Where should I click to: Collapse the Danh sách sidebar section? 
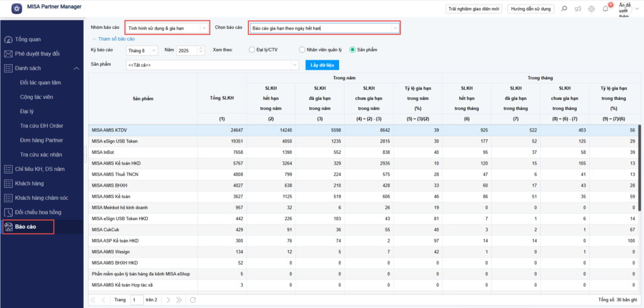(x=76, y=68)
